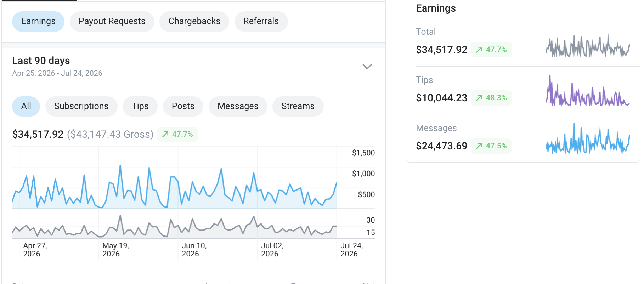Filter earnings by Tips
Viewport: 644px width, 284px height.
point(140,106)
